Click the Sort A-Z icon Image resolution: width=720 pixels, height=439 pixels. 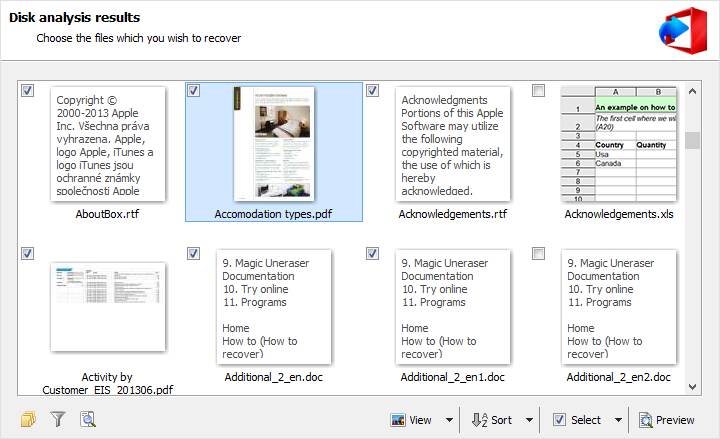[x=479, y=420]
